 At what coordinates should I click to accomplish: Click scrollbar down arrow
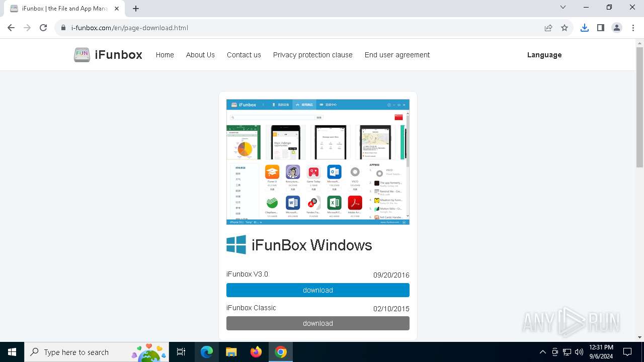tap(640, 337)
